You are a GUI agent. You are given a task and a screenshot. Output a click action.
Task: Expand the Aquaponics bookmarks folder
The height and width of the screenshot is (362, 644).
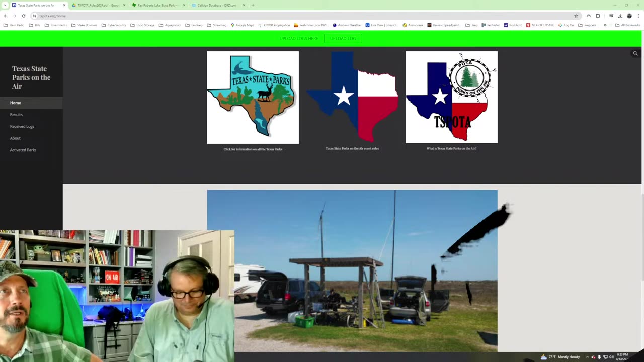[170, 25]
